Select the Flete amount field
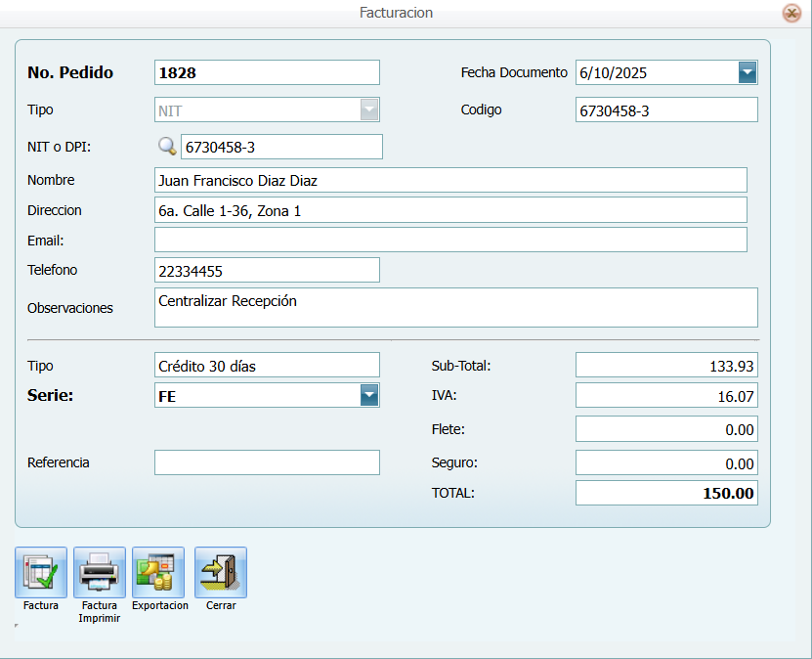The height and width of the screenshot is (659, 812). pyautogui.click(x=666, y=429)
